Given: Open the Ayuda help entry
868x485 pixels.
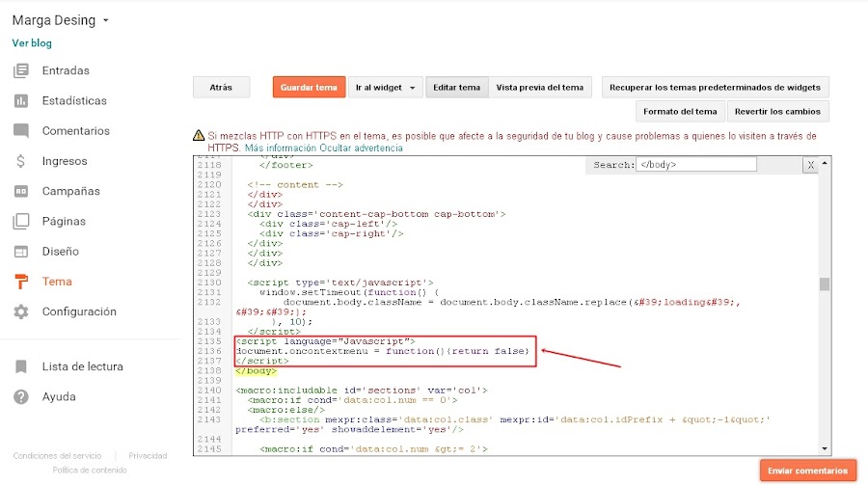Looking at the screenshot, I should point(59,396).
